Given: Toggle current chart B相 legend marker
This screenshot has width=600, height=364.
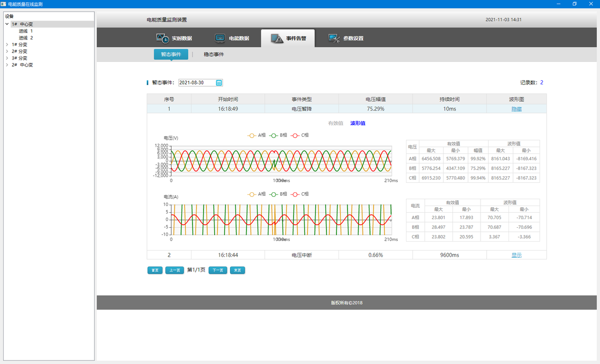Looking at the screenshot, I should (x=274, y=194).
